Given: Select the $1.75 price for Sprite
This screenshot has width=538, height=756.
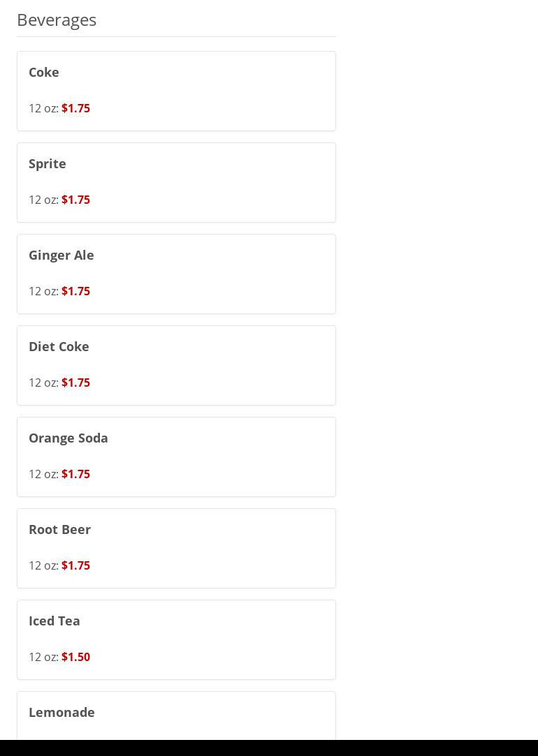Looking at the screenshot, I should click(75, 200).
